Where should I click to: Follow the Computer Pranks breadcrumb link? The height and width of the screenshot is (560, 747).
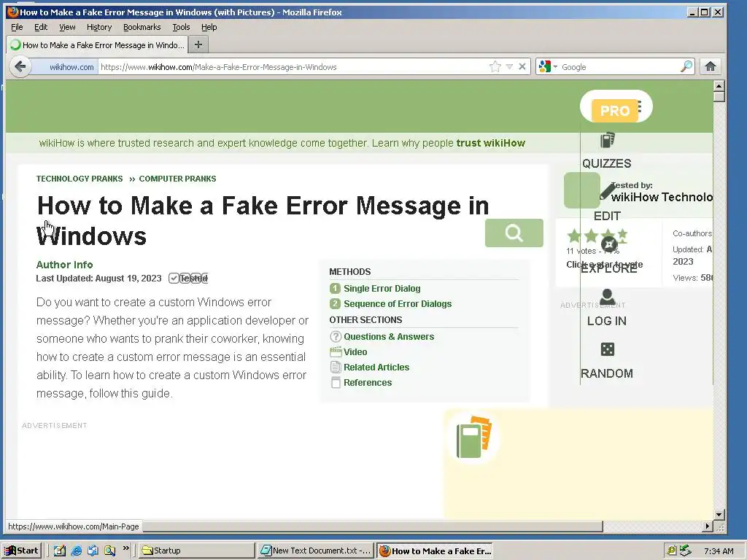[x=177, y=179]
